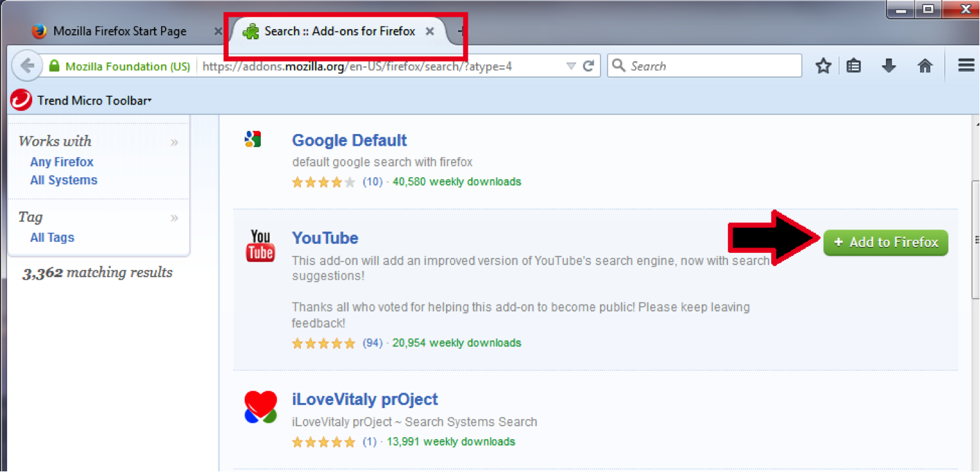980x472 pixels.
Task: Click the iLoveVitaly heart icon
Action: 261,407
